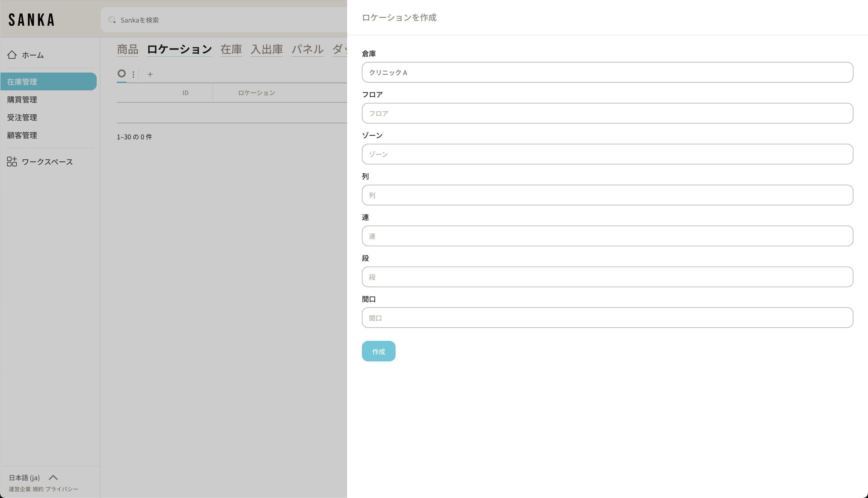868x498 pixels.
Task: Switch to the 商品 tab
Action: pyautogui.click(x=127, y=49)
